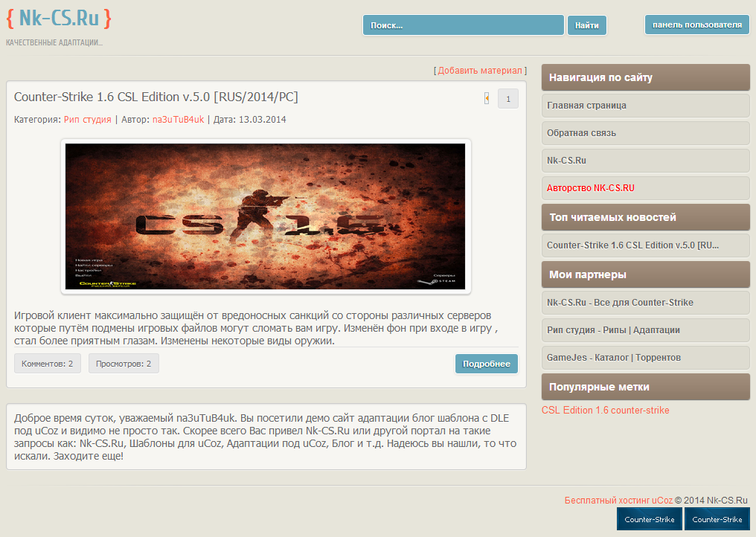The width and height of the screenshot is (756, 537).
Task: Visit partner Рип студия - Рипы | Адаптации
Action: click(x=646, y=329)
